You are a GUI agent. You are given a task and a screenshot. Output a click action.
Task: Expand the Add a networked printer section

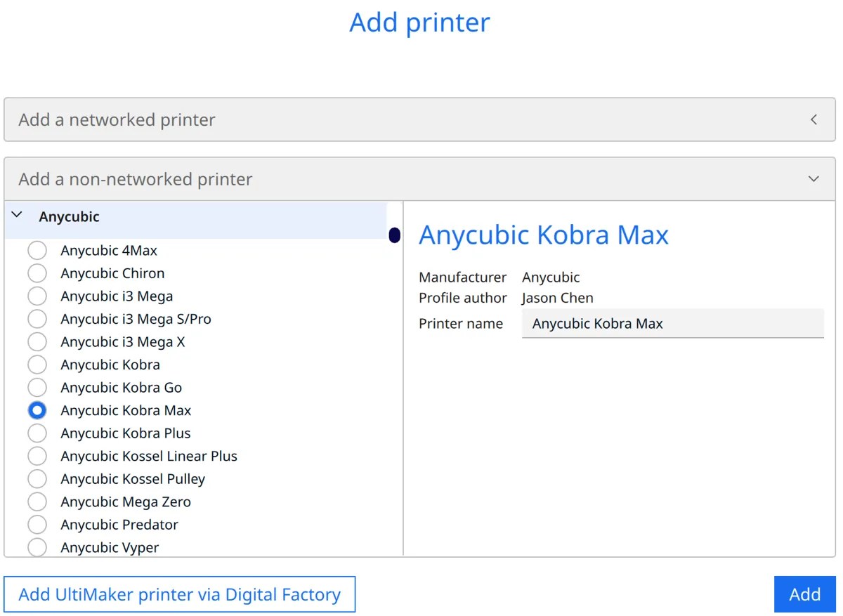point(419,119)
